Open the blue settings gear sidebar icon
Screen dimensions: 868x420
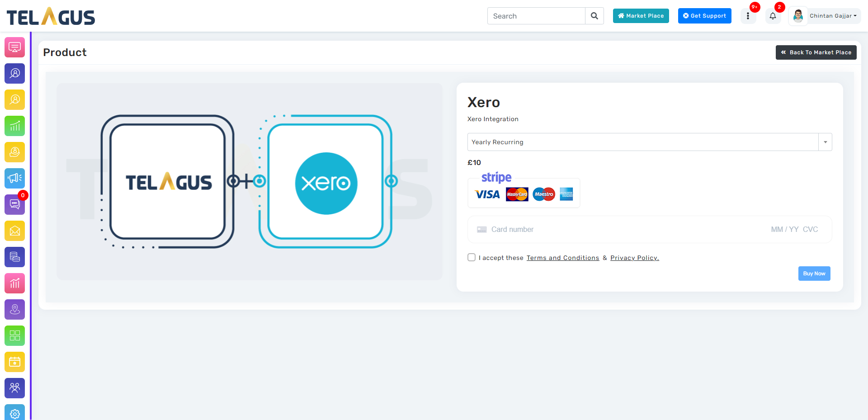pyautogui.click(x=14, y=412)
